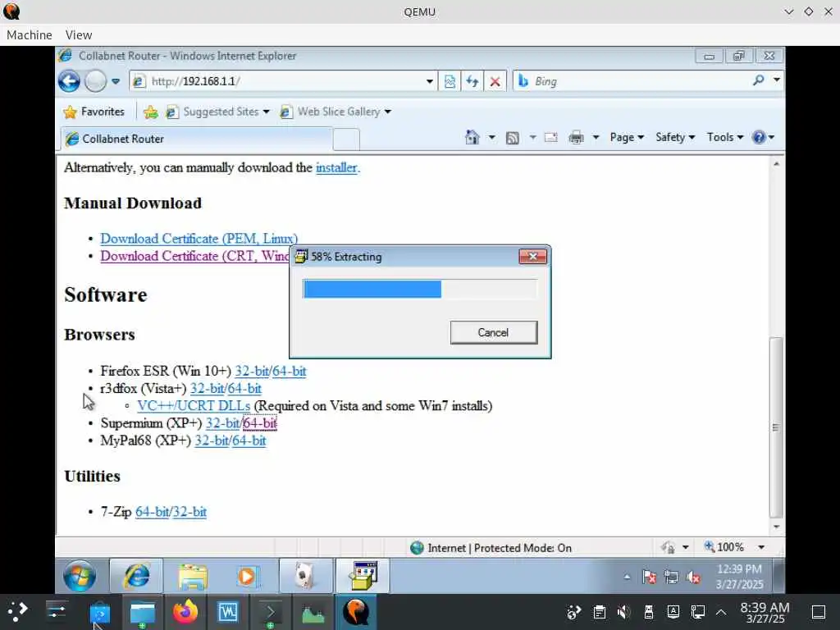Open the Safety menu
Screen dimensions: 840x630
pos(675,138)
